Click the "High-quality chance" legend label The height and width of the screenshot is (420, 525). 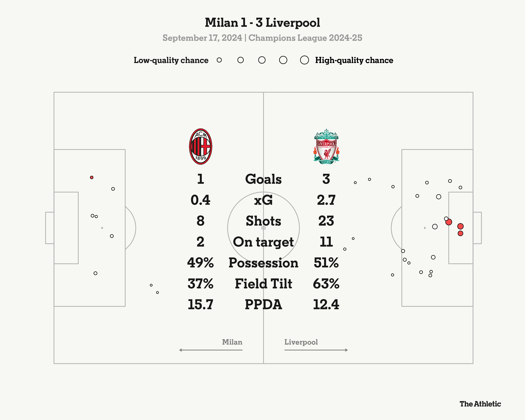point(354,60)
